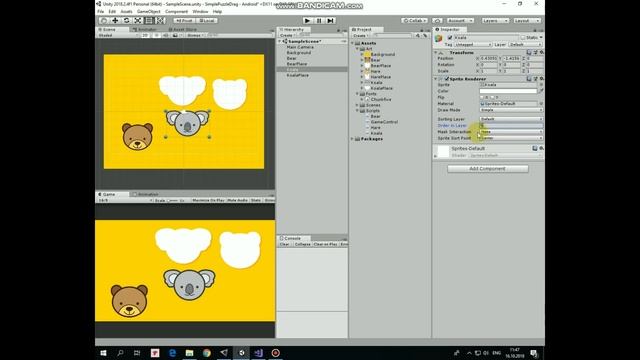Expand the Packages folder
Screen dimensions: 640x360
tap(352, 139)
